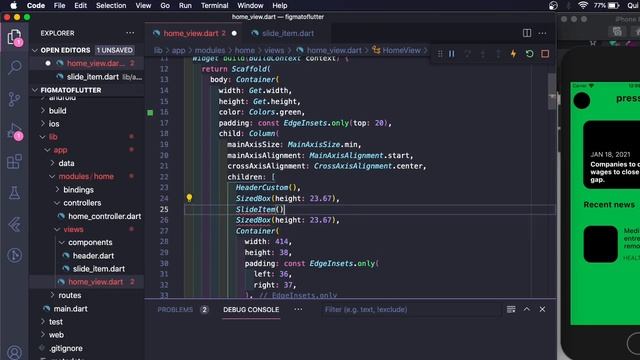Trigger Flutter hot reload lightning icon
Image resolution: width=640 pixels, height=360 pixels.
[x=513, y=54]
